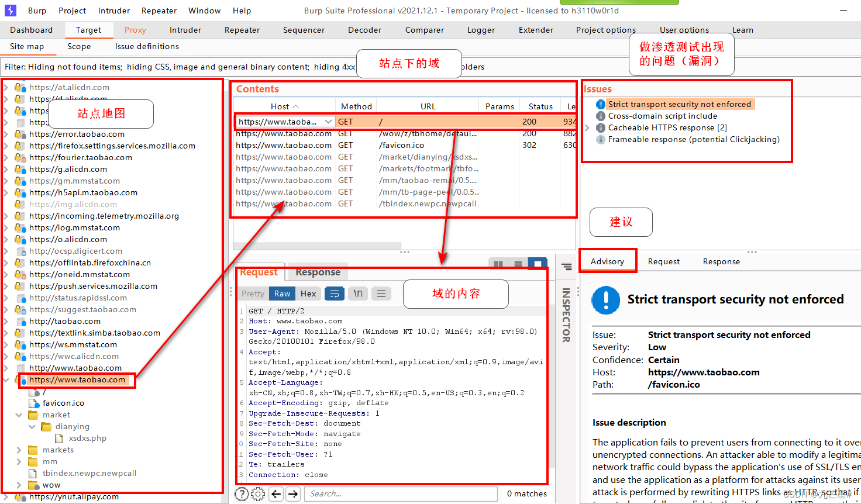
Task: Open the Issue definitions sub-tab
Action: tap(147, 46)
